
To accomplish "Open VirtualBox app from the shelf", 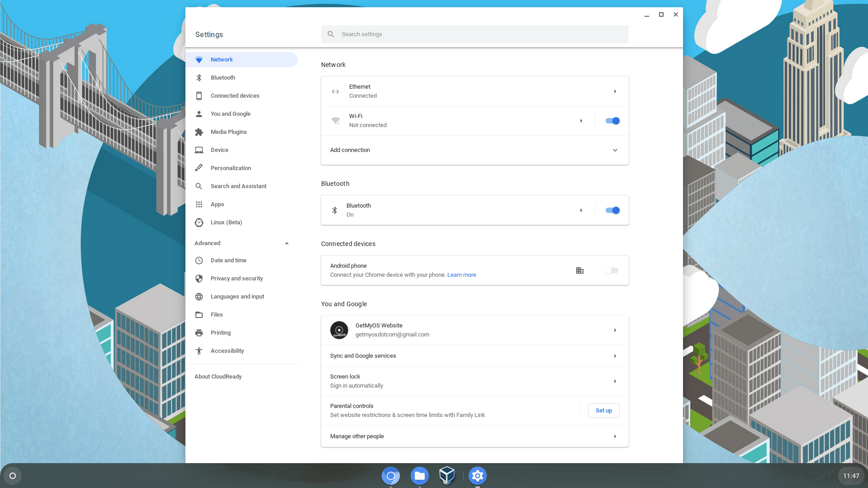I will coord(447,476).
